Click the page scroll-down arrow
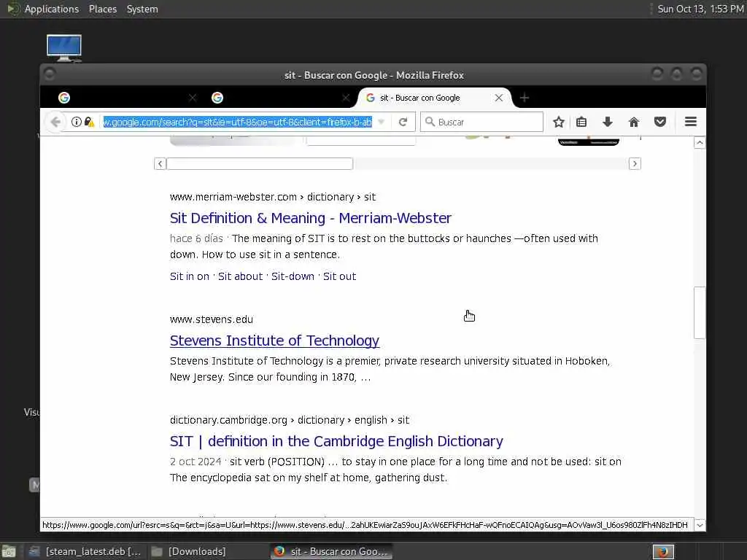The height and width of the screenshot is (560, 747). tap(700, 525)
